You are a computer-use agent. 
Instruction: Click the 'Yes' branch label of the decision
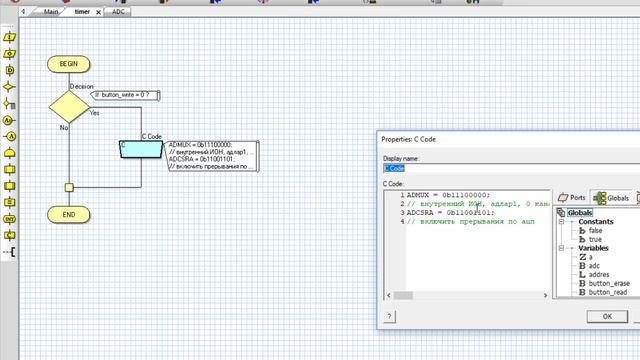pyautogui.click(x=94, y=113)
